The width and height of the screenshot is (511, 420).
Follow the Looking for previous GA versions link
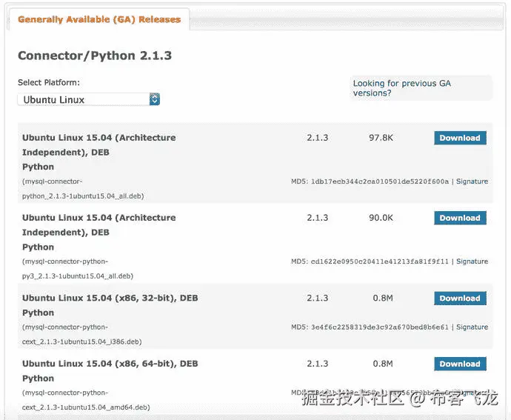pyautogui.click(x=401, y=88)
